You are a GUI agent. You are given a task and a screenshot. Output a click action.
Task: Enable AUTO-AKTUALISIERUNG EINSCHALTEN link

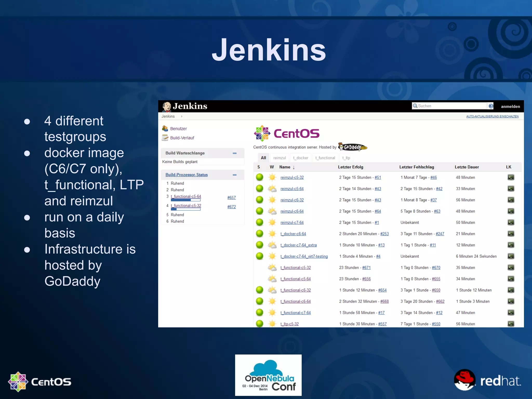[x=492, y=116]
